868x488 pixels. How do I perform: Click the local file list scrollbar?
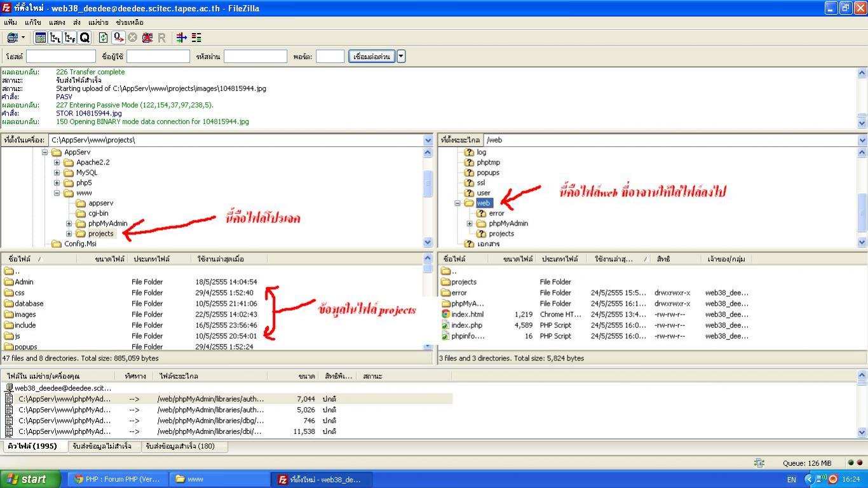point(428,302)
